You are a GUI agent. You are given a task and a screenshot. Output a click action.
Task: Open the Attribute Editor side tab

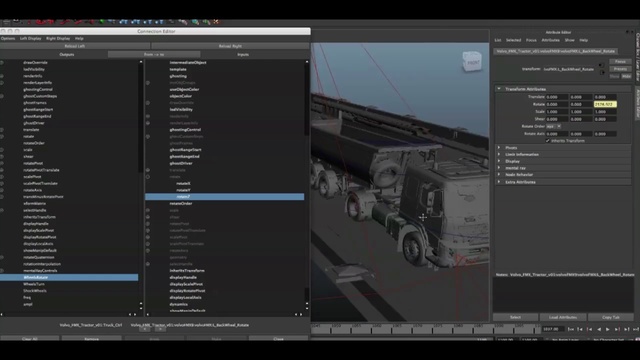(637, 104)
